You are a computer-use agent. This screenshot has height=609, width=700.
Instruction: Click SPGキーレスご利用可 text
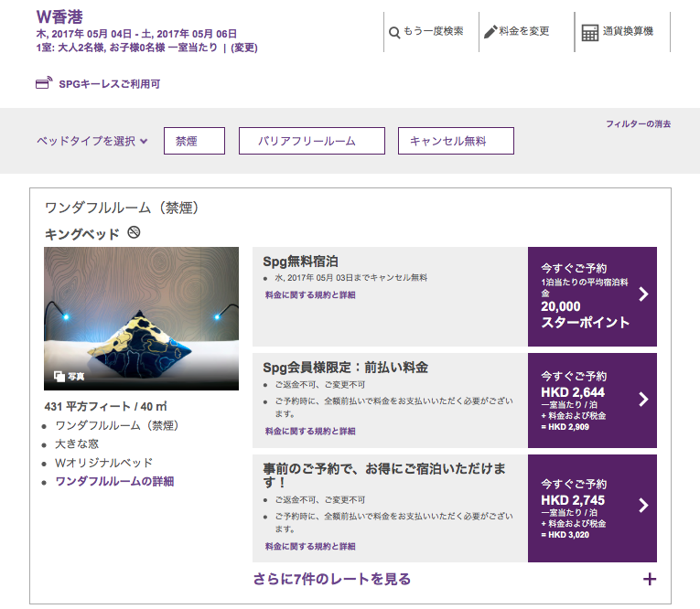[110, 84]
